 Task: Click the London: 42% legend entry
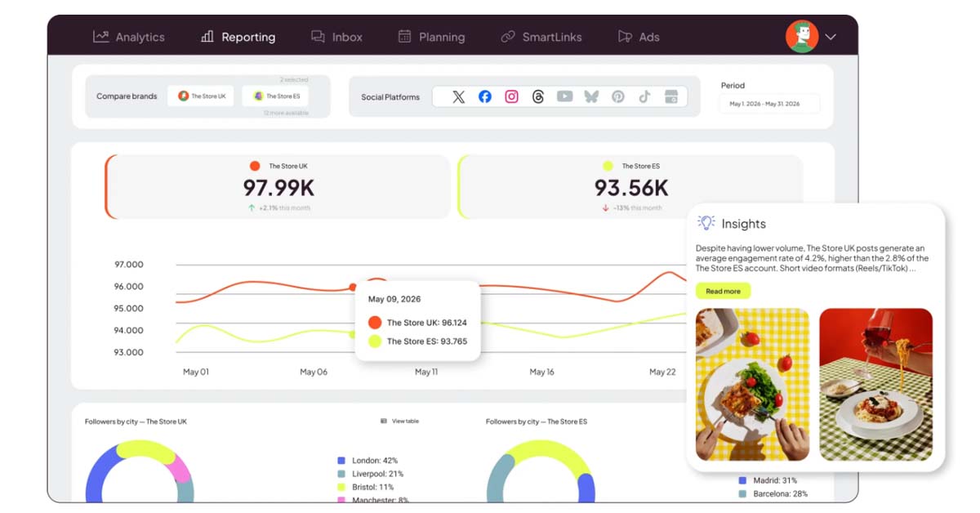(x=367, y=461)
